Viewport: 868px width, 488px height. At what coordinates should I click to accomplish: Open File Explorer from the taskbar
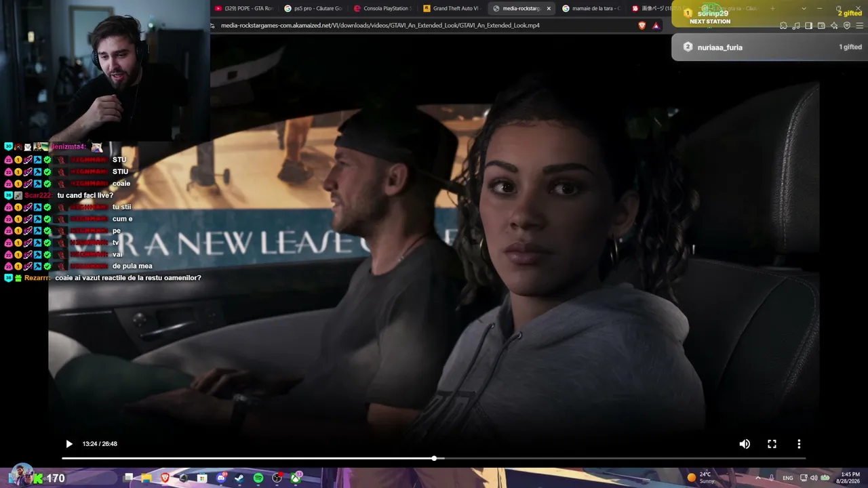point(146,478)
